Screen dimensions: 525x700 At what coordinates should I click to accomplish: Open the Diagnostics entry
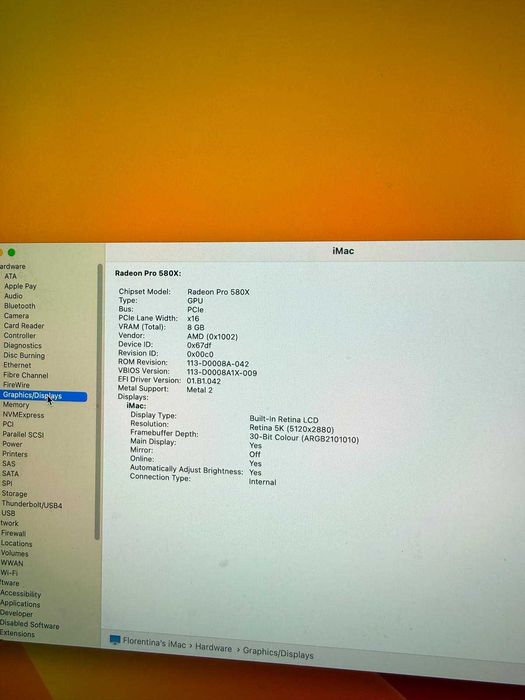(x=22, y=346)
